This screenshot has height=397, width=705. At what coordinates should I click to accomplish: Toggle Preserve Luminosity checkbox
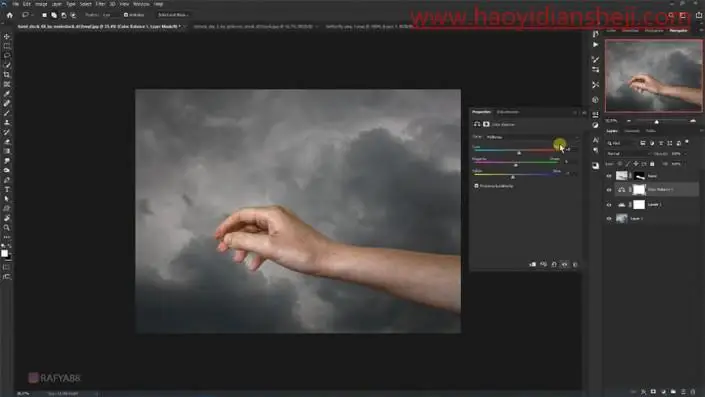476,186
